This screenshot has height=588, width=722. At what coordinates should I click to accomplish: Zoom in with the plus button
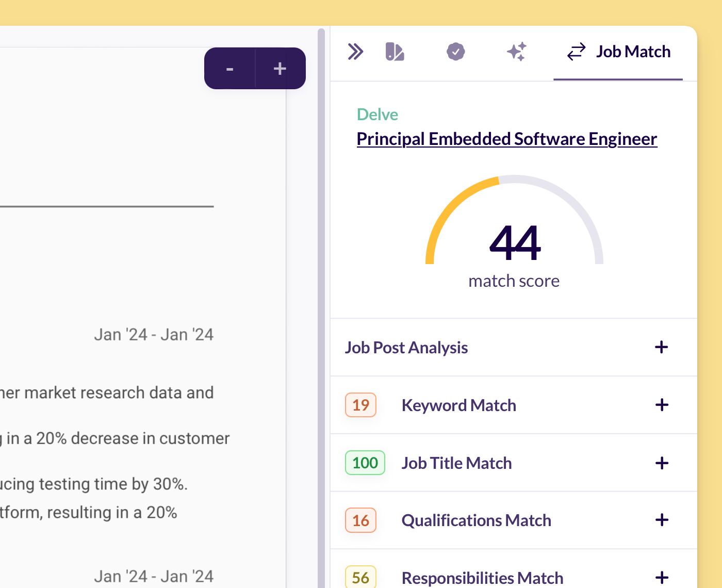coord(280,69)
